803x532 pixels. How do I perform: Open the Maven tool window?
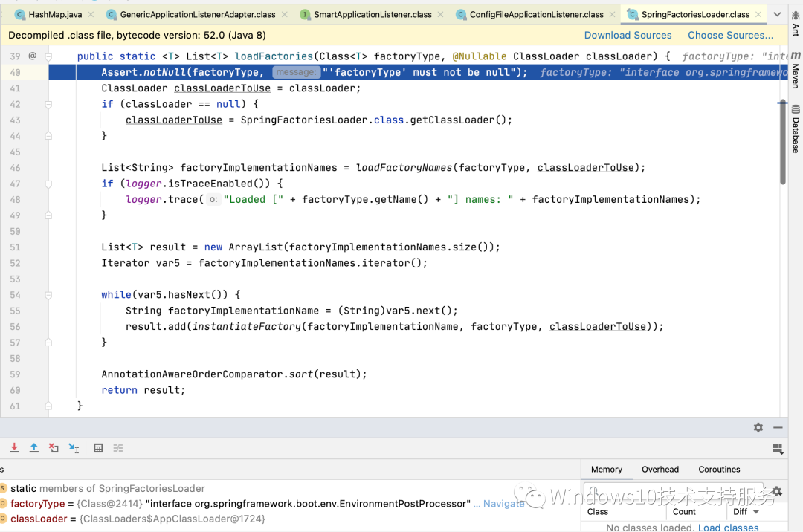click(796, 70)
